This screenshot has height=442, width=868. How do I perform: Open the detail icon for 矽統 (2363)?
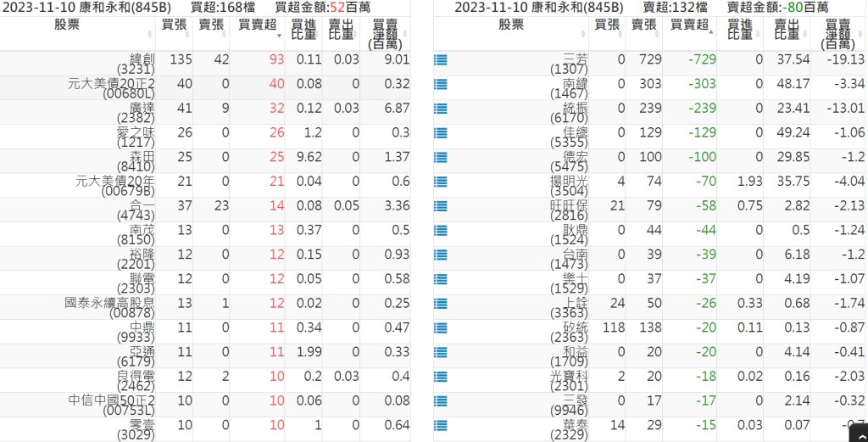click(441, 328)
